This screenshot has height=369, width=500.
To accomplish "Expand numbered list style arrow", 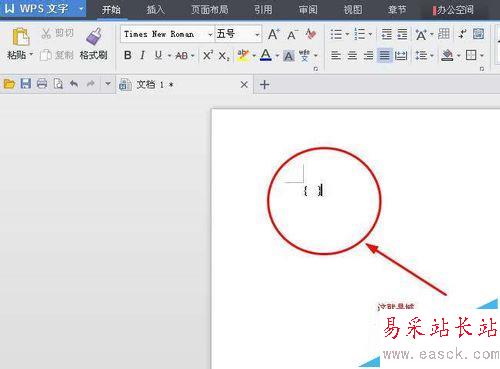I will click(x=370, y=34).
